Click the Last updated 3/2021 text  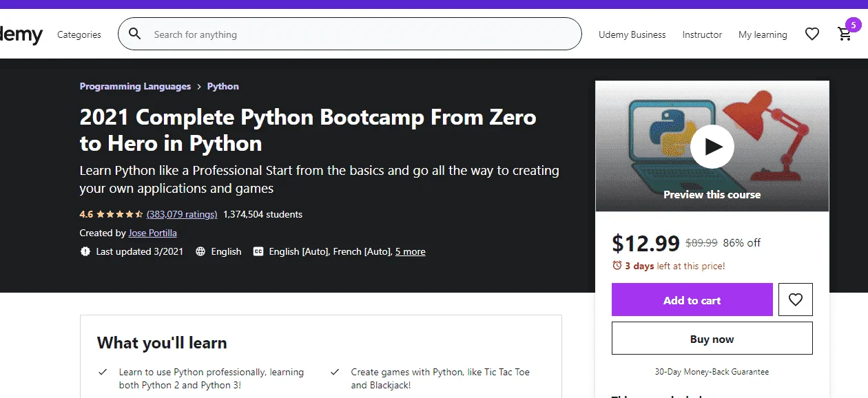140,251
